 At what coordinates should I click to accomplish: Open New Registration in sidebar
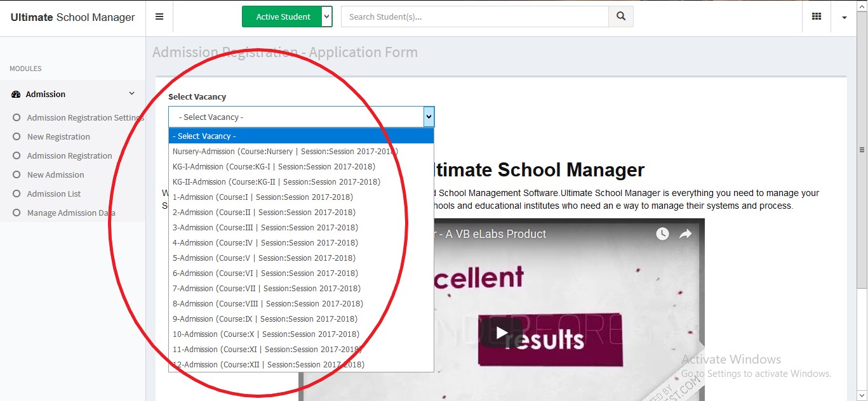[x=58, y=136]
